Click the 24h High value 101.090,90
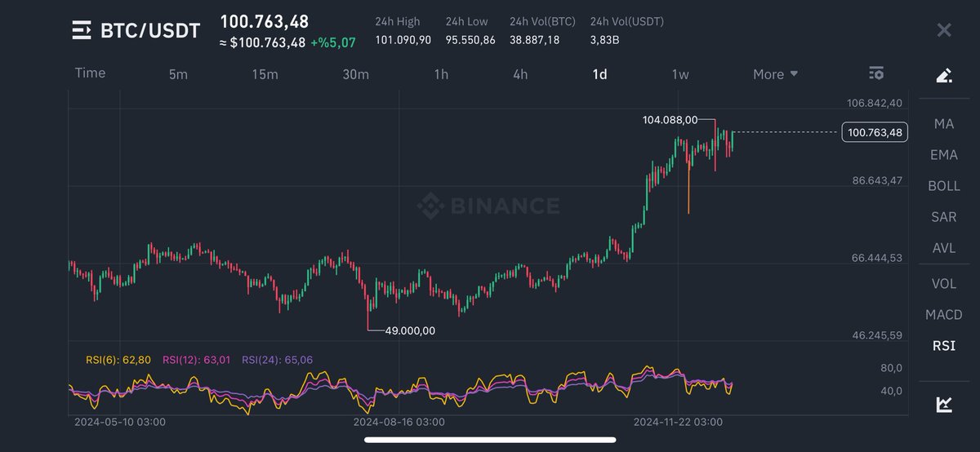The width and height of the screenshot is (980, 452). coord(403,40)
